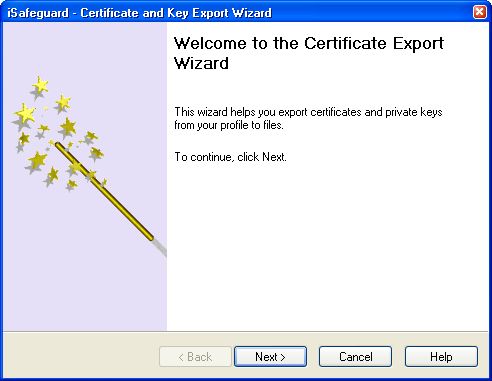This screenshot has height=381, width=492.
Task: Close the iSafeguard wizard window
Action: 480,12
